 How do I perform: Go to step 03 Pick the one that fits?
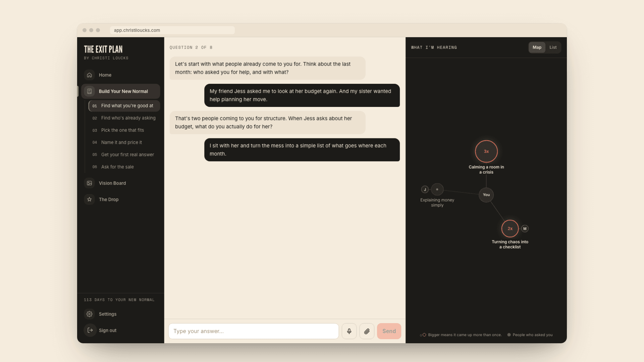[x=124, y=130]
